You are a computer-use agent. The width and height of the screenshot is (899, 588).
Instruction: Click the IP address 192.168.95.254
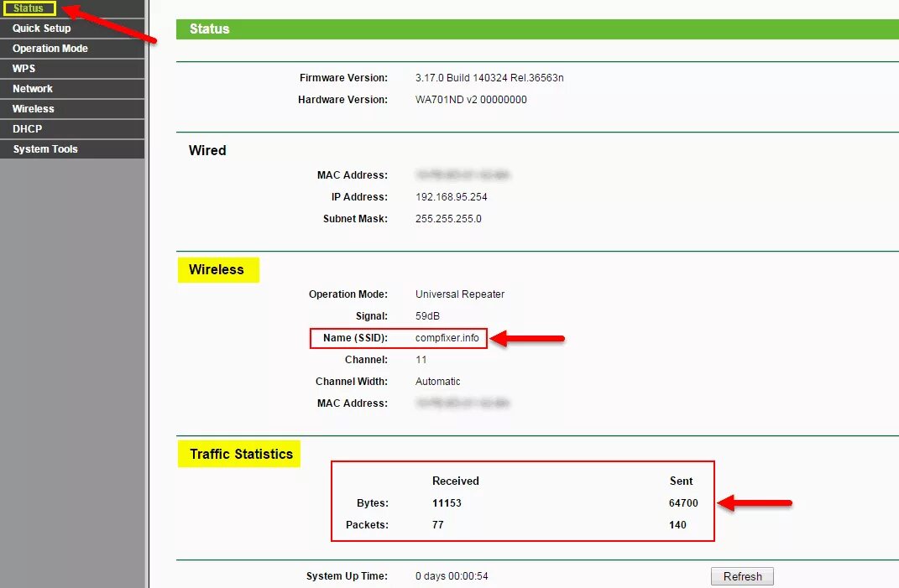[452, 196]
